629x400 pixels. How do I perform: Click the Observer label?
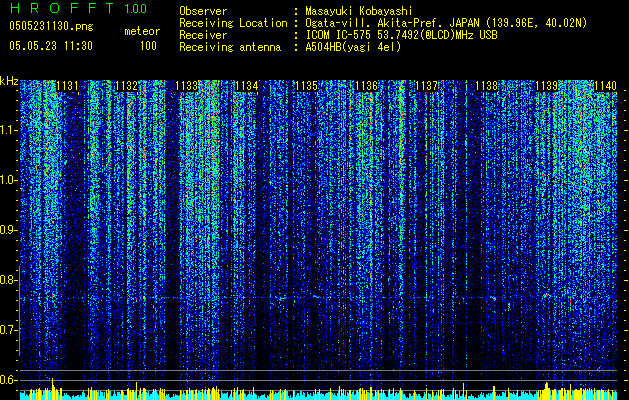coord(203,11)
